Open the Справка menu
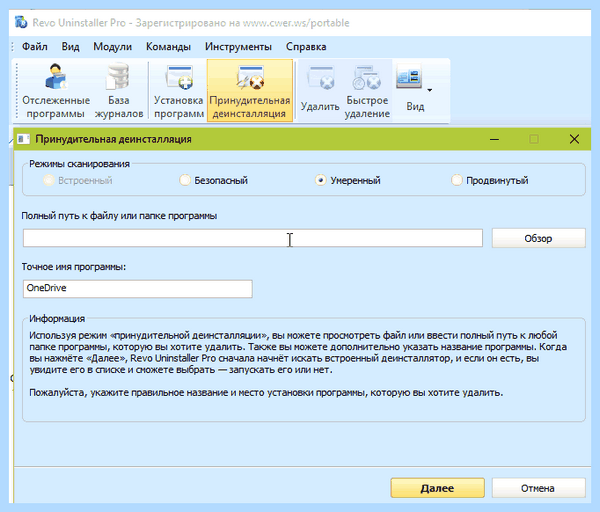Image resolution: width=600 pixels, height=512 pixels. pos(306,47)
